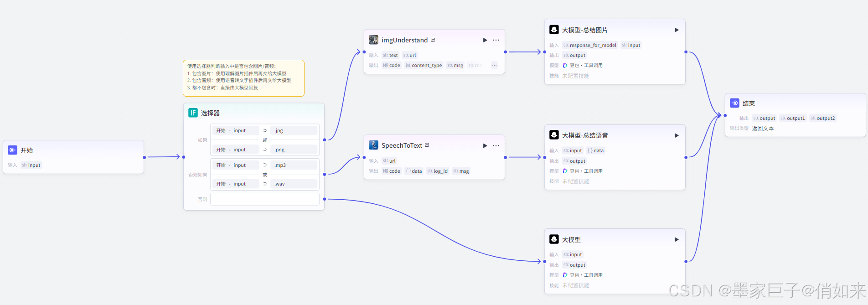Viewport: 868px width, 305px height.
Task: Click the log_id output tag in SpeechToText
Action: click(x=437, y=171)
